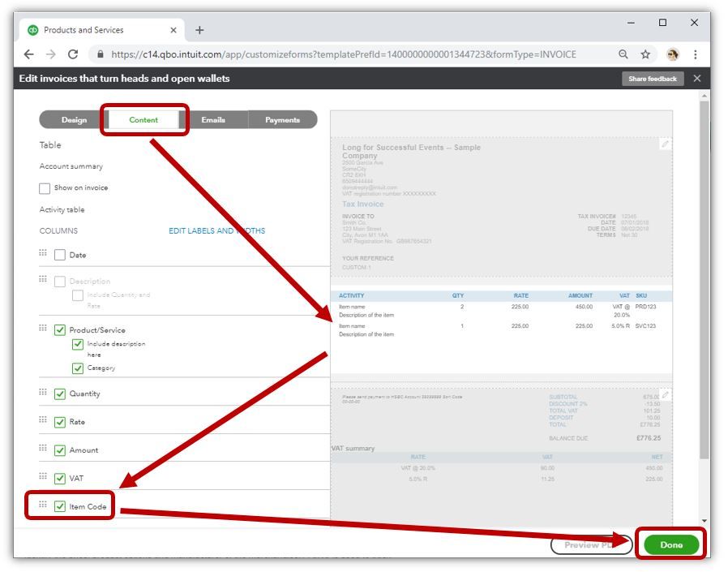
Task: Toggle the Description column checkbox
Action: click(x=60, y=282)
